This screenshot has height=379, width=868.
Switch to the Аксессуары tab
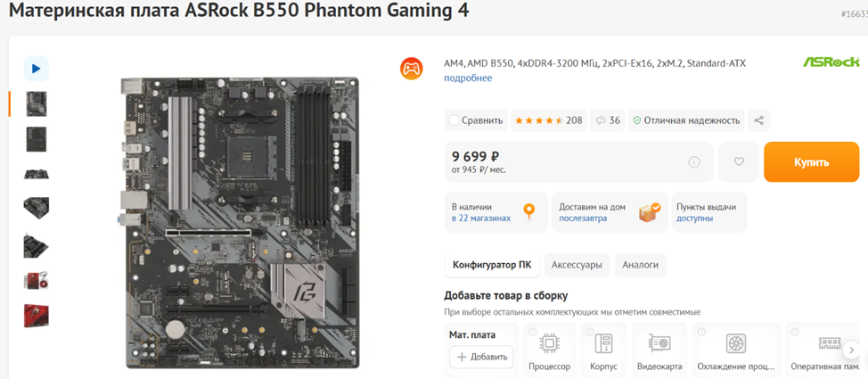[x=577, y=265]
